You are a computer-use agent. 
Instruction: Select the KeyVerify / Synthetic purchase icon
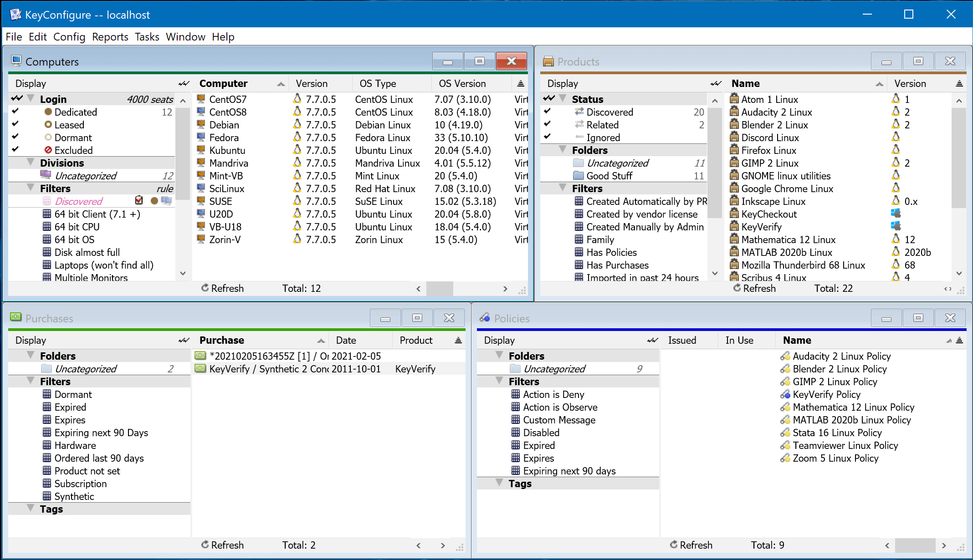point(200,369)
